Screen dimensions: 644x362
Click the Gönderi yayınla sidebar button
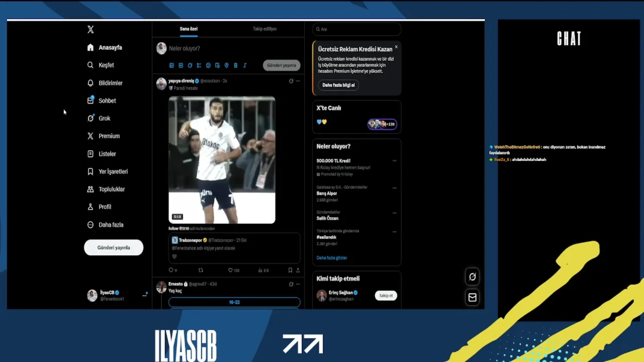(x=114, y=247)
